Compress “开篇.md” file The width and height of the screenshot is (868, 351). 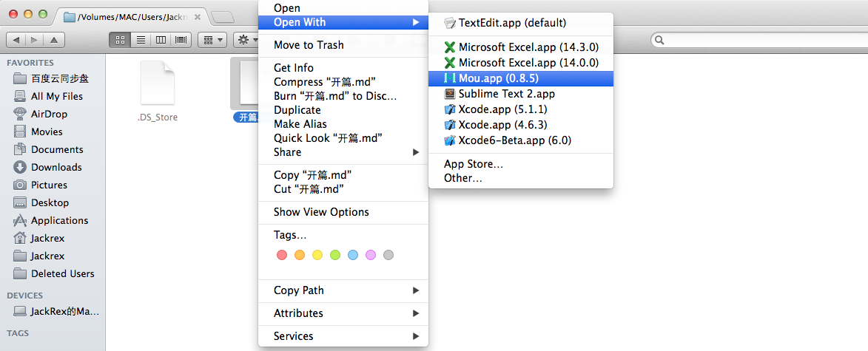(x=343, y=82)
